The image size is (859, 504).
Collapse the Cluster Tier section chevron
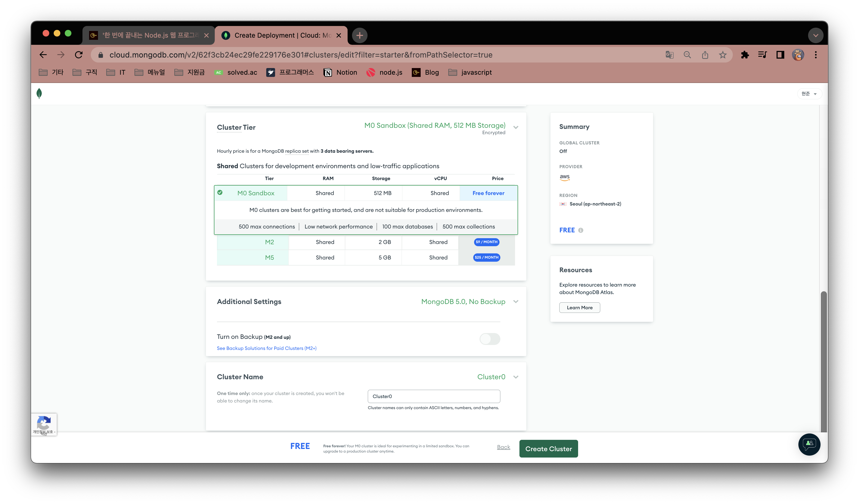point(516,128)
